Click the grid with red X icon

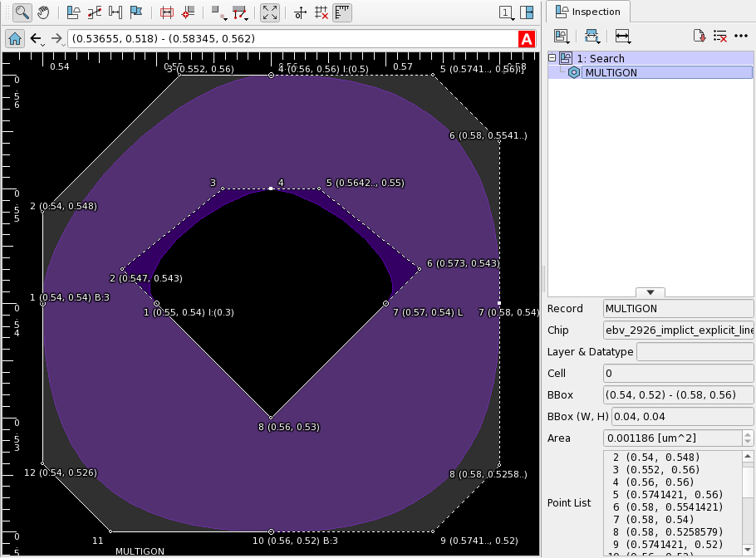322,12
